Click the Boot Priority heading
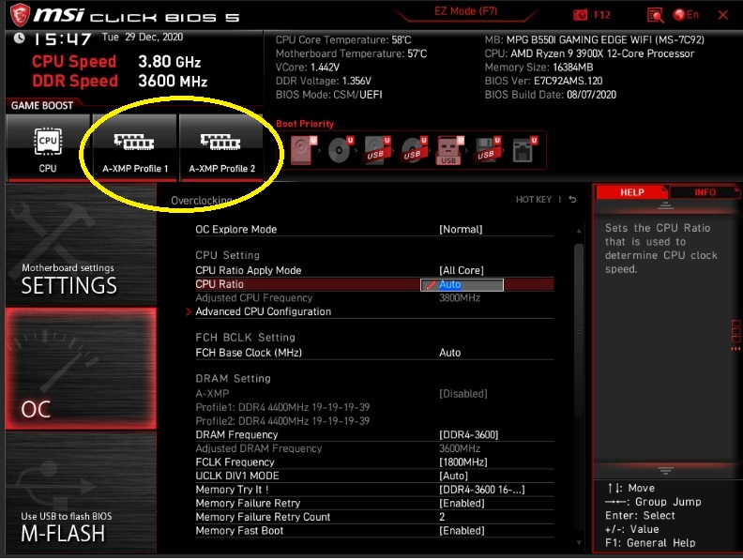This screenshot has width=743, height=560. click(x=305, y=124)
